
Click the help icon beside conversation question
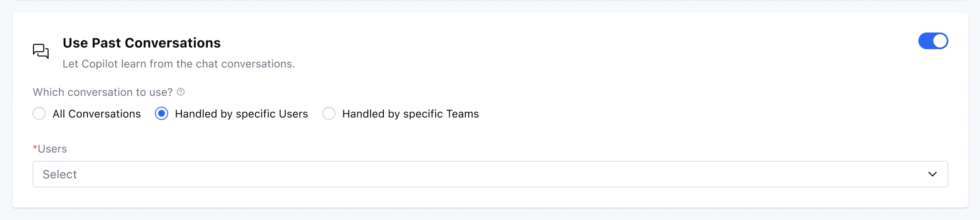181,92
